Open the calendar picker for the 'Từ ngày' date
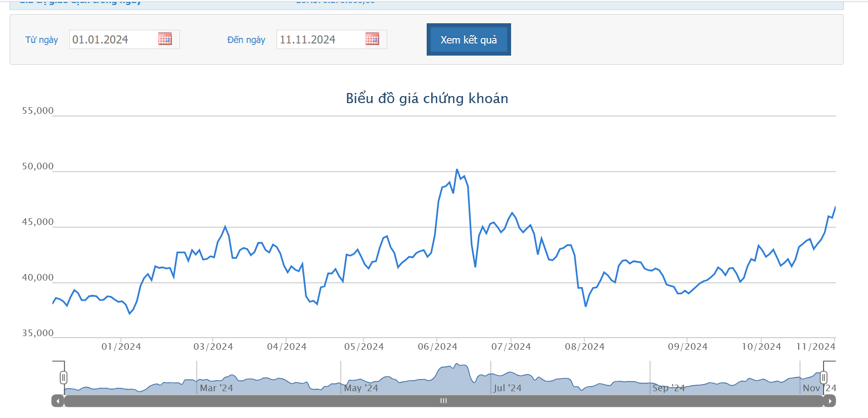Image resolution: width=868 pixels, height=418 pixels. tap(165, 39)
